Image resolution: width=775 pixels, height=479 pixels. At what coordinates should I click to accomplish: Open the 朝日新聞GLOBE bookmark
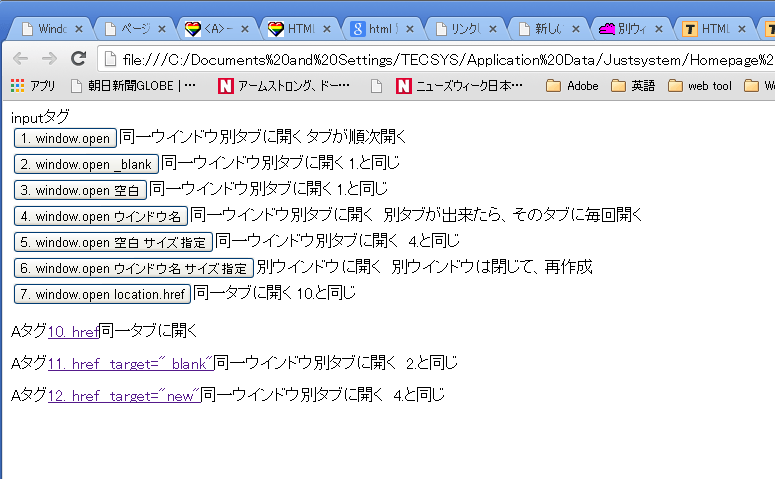(133, 86)
